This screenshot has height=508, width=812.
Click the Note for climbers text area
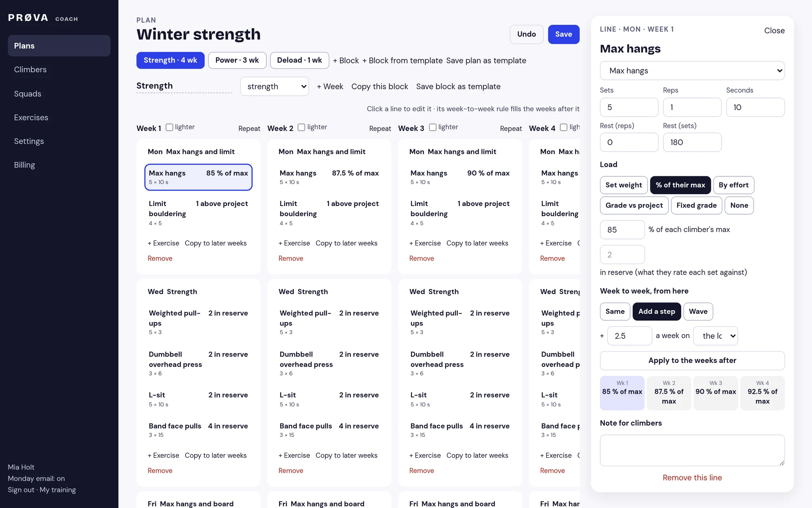click(692, 450)
